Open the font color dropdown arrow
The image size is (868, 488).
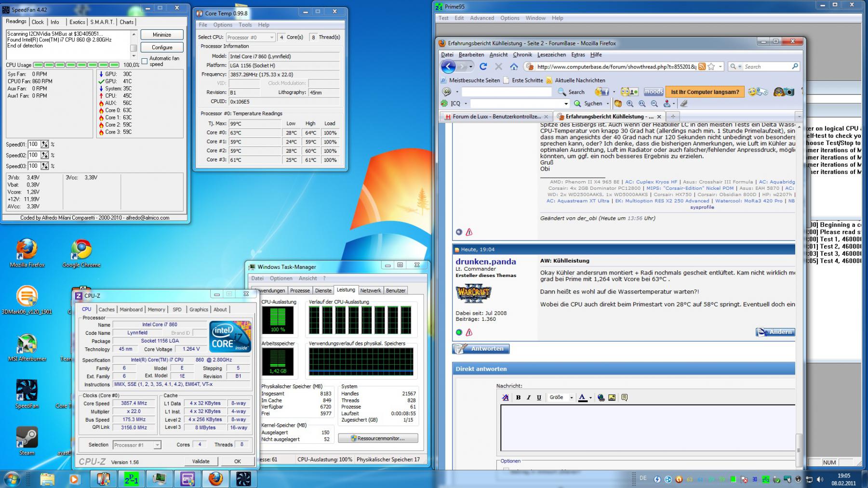coord(590,398)
